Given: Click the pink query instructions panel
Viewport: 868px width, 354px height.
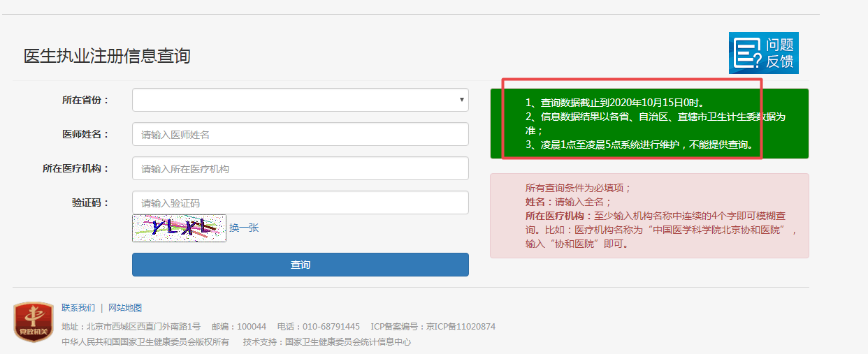Looking at the screenshot, I should click(649, 216).
